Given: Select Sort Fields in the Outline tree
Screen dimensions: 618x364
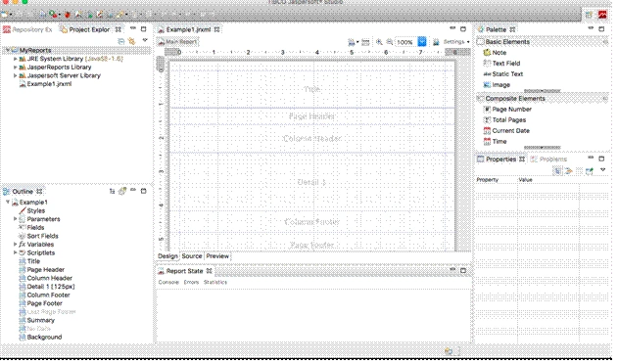Looking at the screenshot, I should coord(38,236).
